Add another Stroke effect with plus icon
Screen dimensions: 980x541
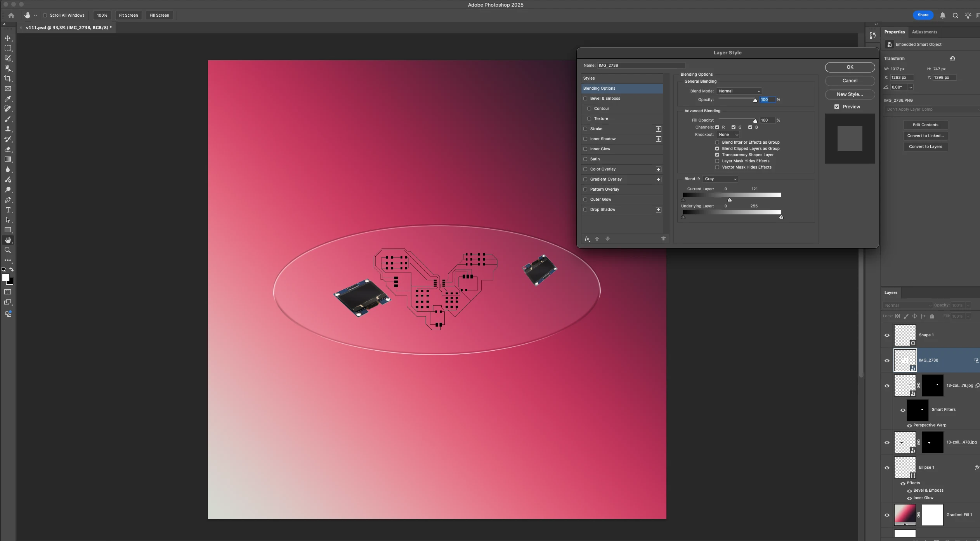coord(658,129)
